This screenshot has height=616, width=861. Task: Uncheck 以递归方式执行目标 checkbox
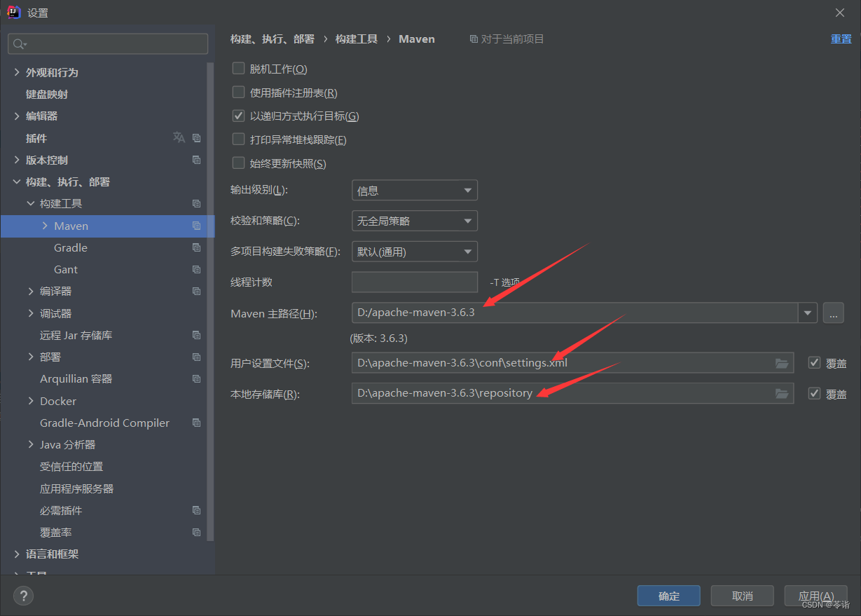point(238,116)
